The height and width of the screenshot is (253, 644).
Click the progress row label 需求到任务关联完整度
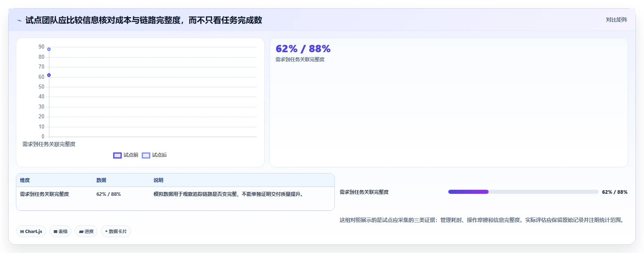(364, 192)
